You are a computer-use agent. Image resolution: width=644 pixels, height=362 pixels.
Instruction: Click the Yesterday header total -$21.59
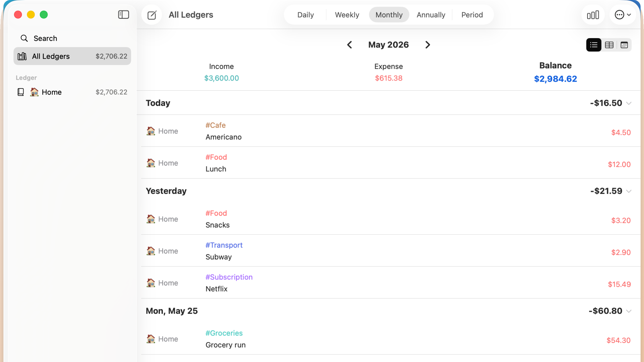tap(606, 191)
